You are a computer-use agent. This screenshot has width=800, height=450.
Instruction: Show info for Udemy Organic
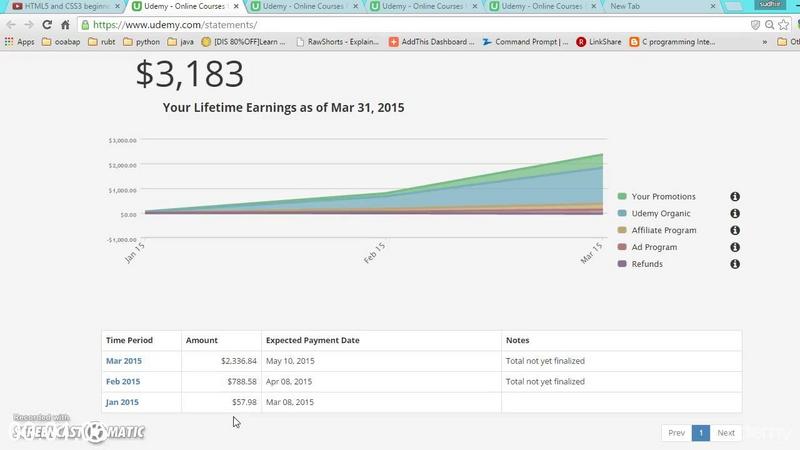tap(735, 213)
